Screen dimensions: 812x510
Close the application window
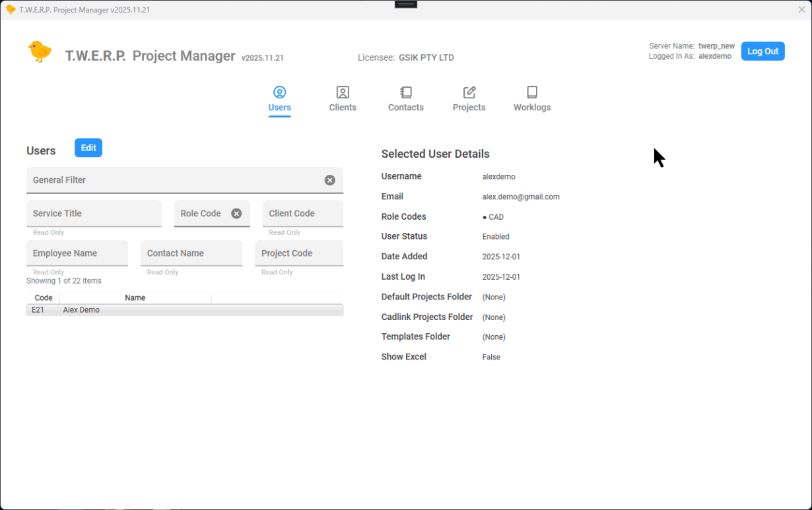click(x=801, y=9)
